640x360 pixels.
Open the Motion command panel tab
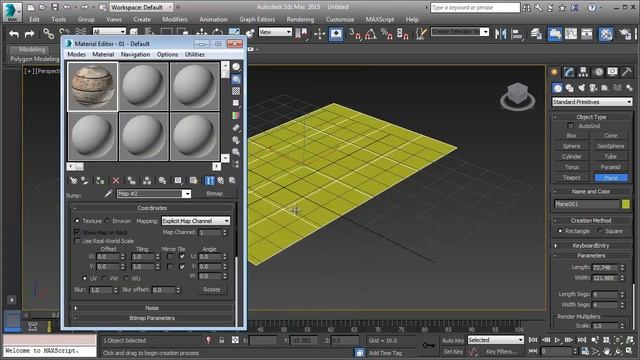598,72
